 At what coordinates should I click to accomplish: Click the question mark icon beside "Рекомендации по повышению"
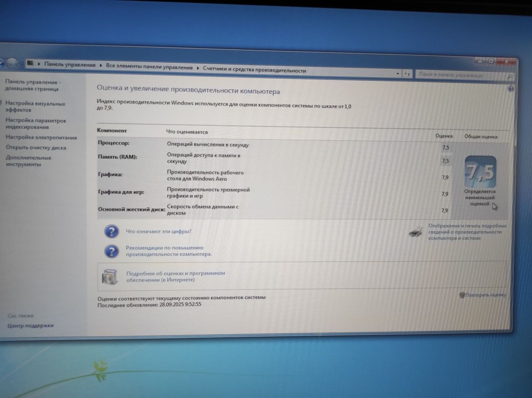click(111, 251)
